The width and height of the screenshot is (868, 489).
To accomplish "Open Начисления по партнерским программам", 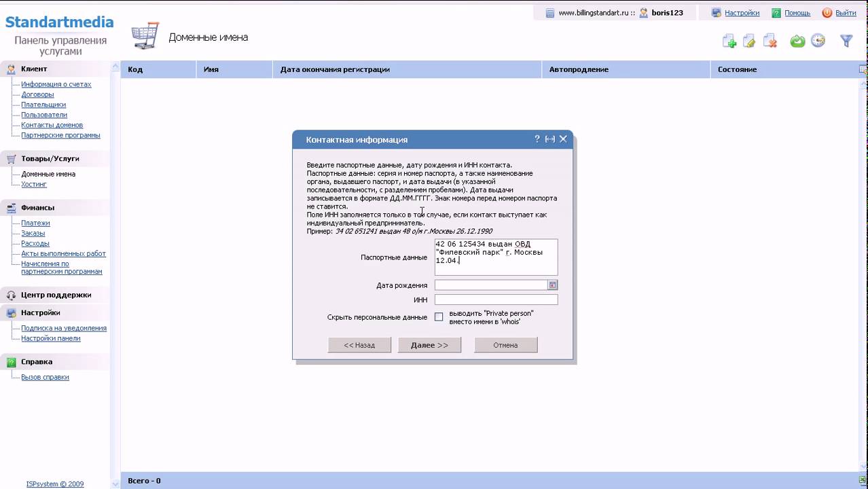I will [61, 268].
